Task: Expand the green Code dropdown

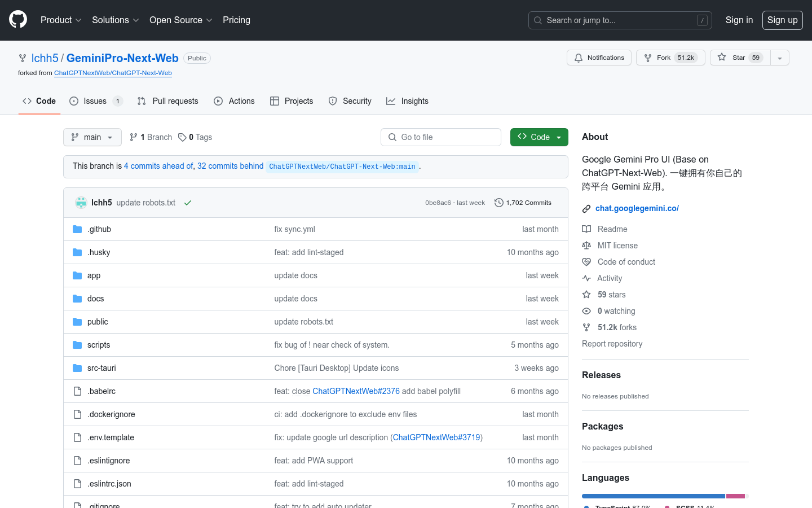Action: [x=539, y=137]
